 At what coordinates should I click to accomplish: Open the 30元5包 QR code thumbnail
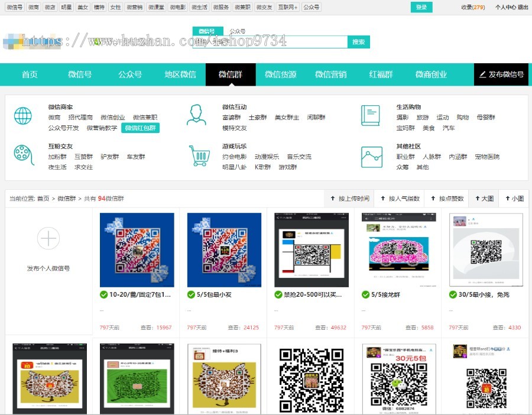[x=399, y=379]
